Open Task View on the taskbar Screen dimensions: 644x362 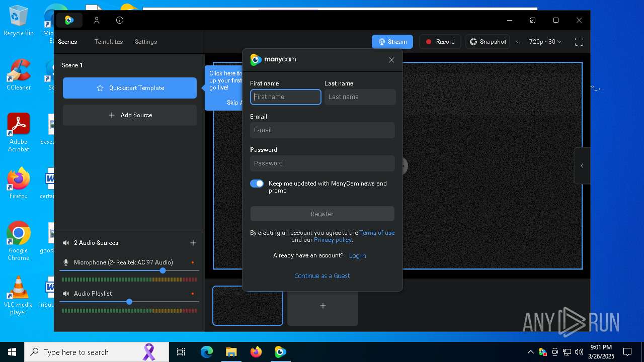(x=181, y=352)
